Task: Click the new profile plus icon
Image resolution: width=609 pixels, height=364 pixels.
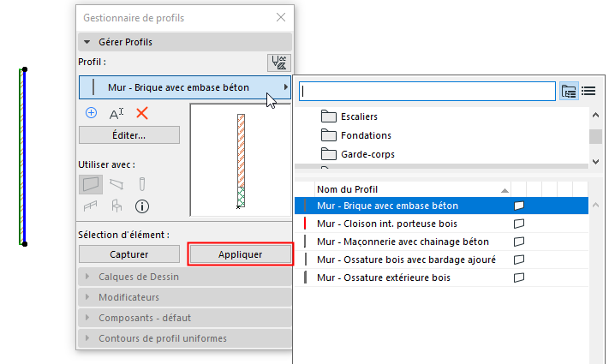Action: (92, 112)
